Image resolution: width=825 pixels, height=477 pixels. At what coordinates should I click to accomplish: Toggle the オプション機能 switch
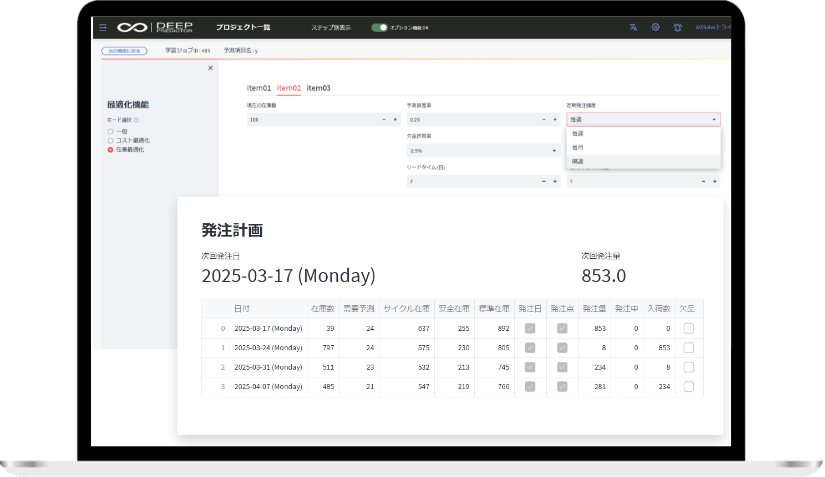click(x=379, y=27)
